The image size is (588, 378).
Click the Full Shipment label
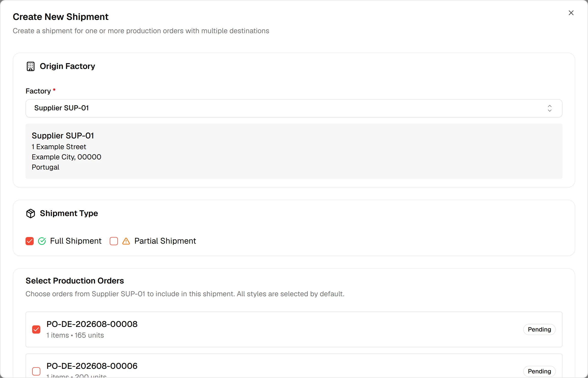pyautogui.click(x=76, y=241)
